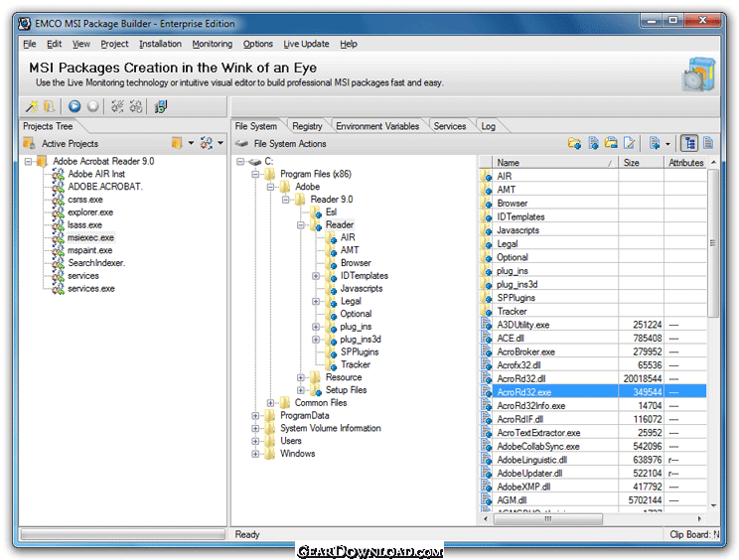Expand the IDTemplates folder in tree
739x560 pixels.
[x=316, y=276]
